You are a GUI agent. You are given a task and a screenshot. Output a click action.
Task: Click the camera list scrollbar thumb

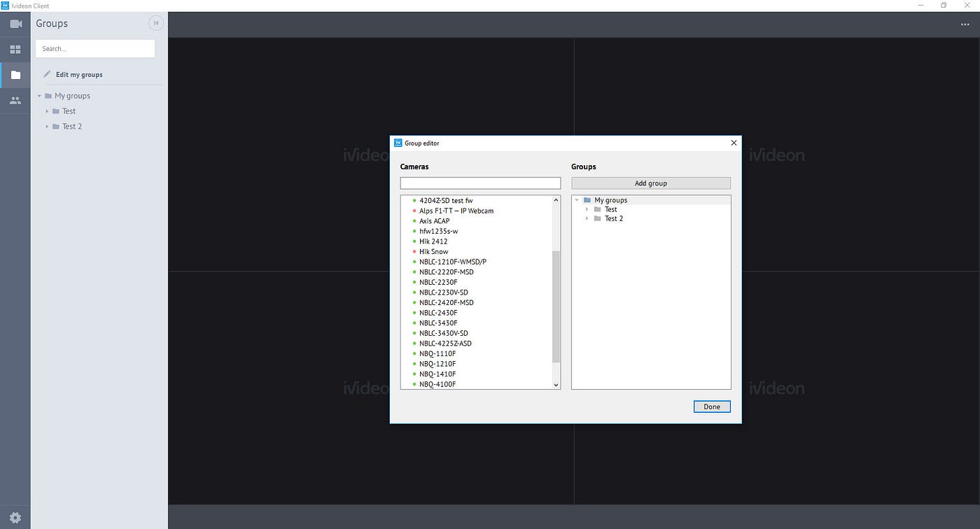[556, 306]
